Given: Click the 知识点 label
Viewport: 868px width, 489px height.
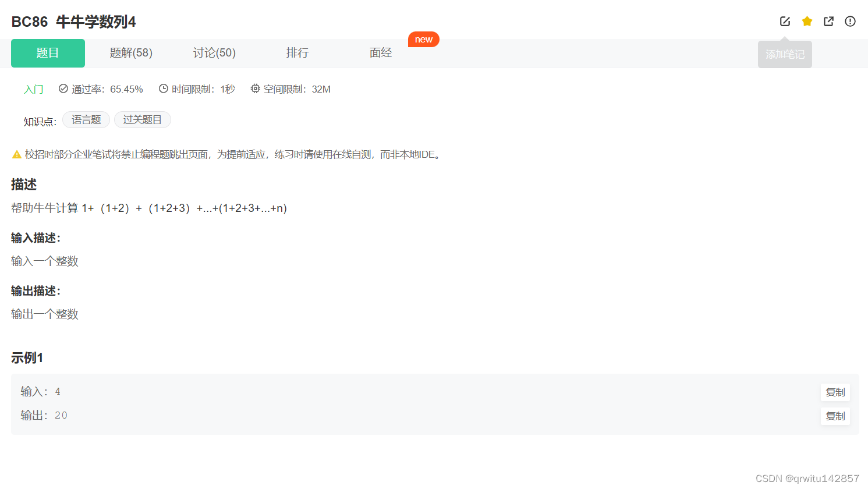Looking at the screenshot, I should [x=40, y=122].
